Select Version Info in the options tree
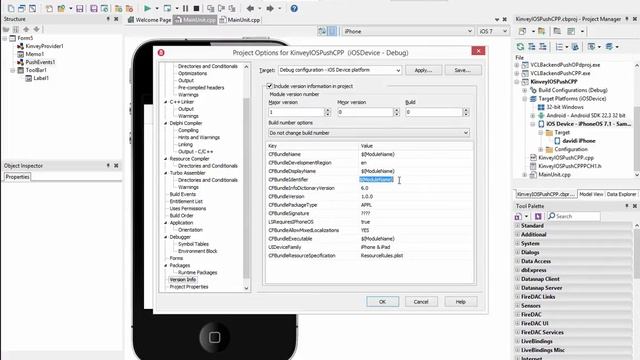The width and height of the screenshot is (640, 360). point(182,280)
